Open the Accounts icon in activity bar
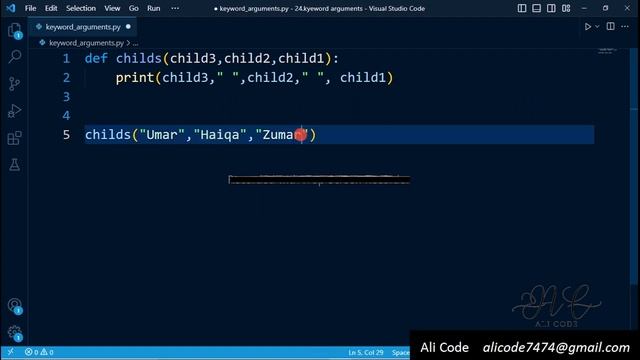Screen dimensions: 640x360 (15, 306)
